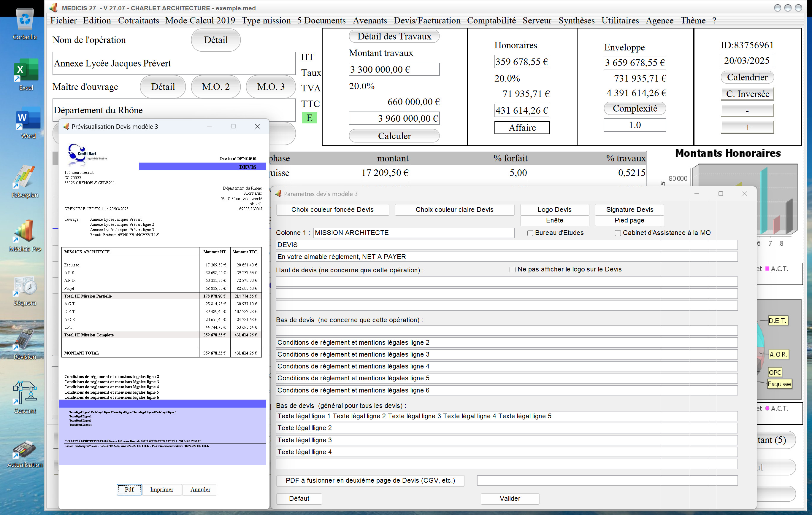
Task: Click the Calendrier button
Action: click(747, 77)
